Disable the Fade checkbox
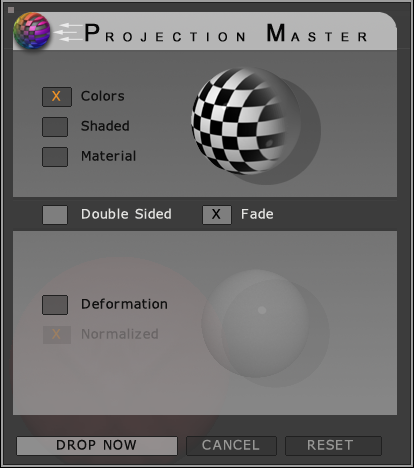 pyautogui.click(x=217, y=215)
